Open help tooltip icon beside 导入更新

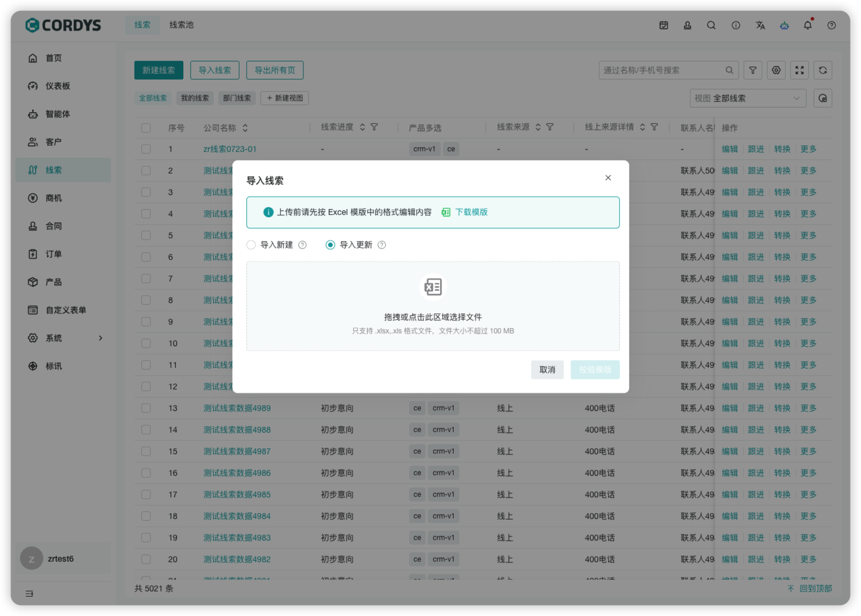pos(382,245)
